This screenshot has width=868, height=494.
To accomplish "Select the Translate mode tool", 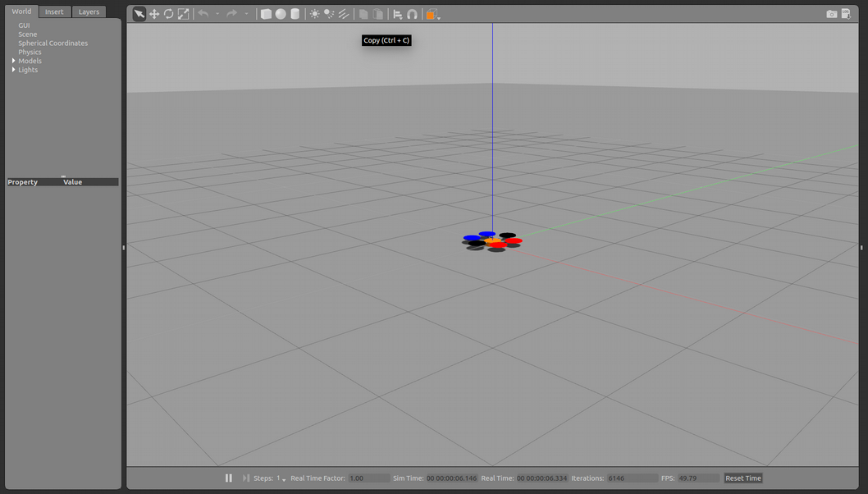I will (155, 13).
